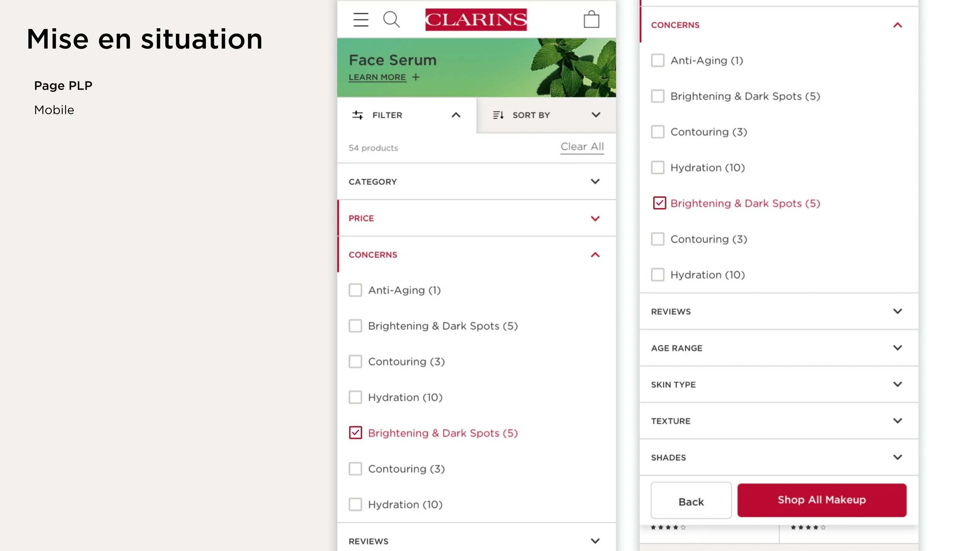Expand the Texture filter section

pos(897,421)
